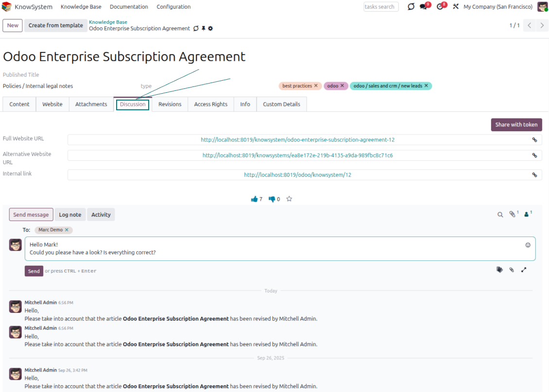Open the emoji picker in message box
This screenshot has width=549, height=392.
point(528,245)
